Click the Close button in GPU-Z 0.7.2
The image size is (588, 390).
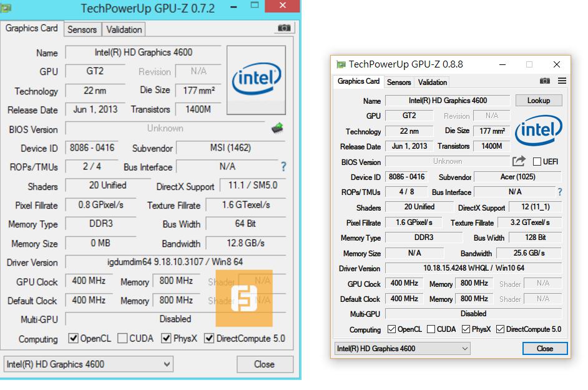tap(265, 364)
